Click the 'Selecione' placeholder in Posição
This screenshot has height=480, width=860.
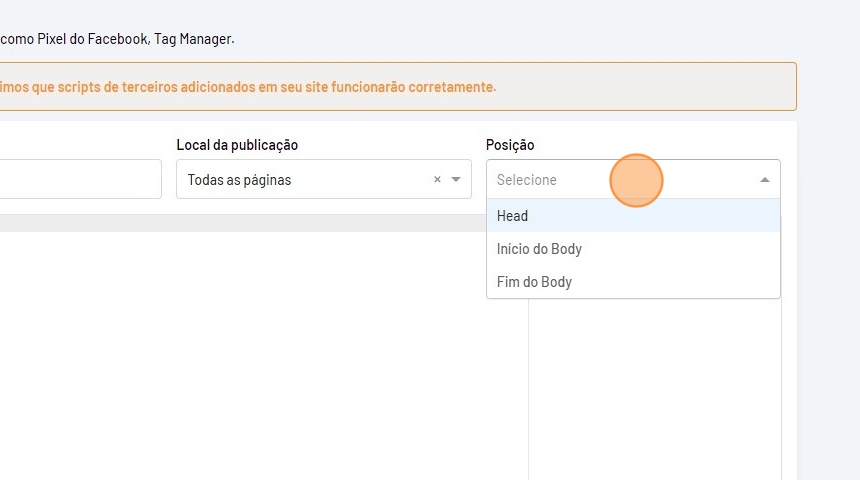point(527,180)
